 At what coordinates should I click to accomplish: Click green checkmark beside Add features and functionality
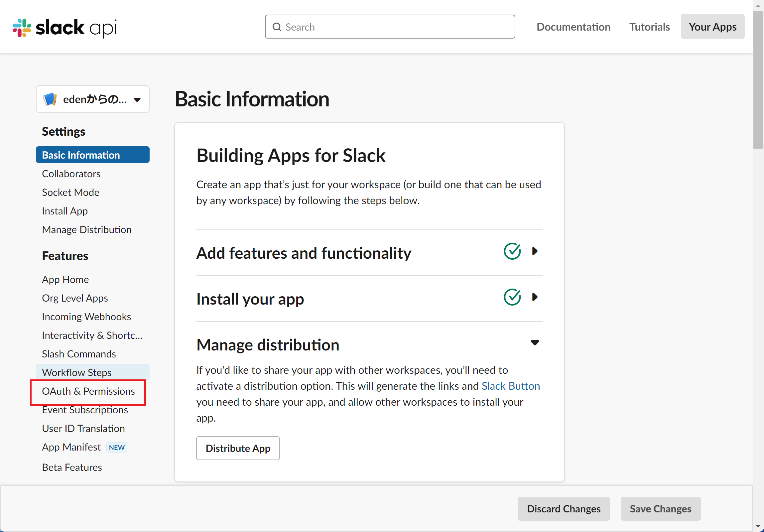click(512, 251)
